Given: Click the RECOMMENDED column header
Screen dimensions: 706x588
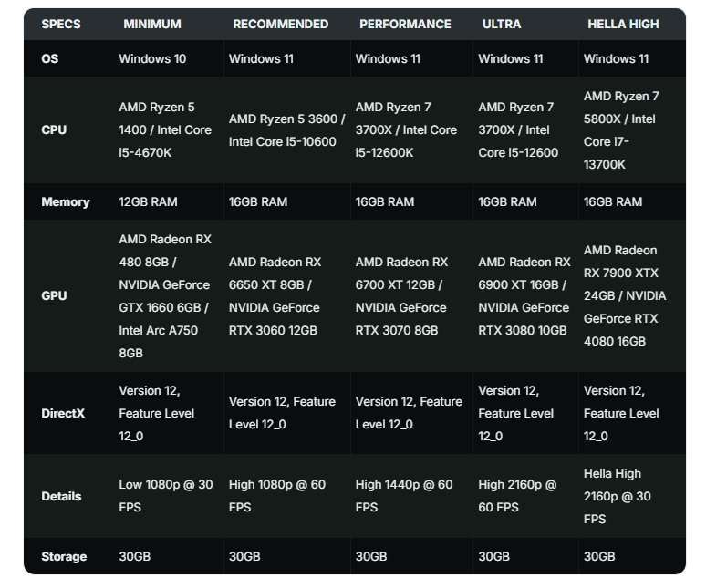Looking at the screenshot, I should (281, 24).
